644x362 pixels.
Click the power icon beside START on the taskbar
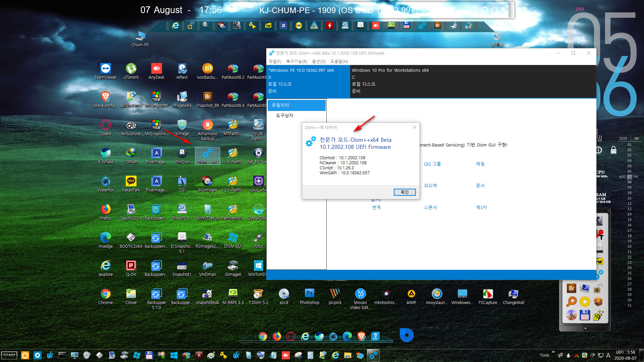coord(25,355)
